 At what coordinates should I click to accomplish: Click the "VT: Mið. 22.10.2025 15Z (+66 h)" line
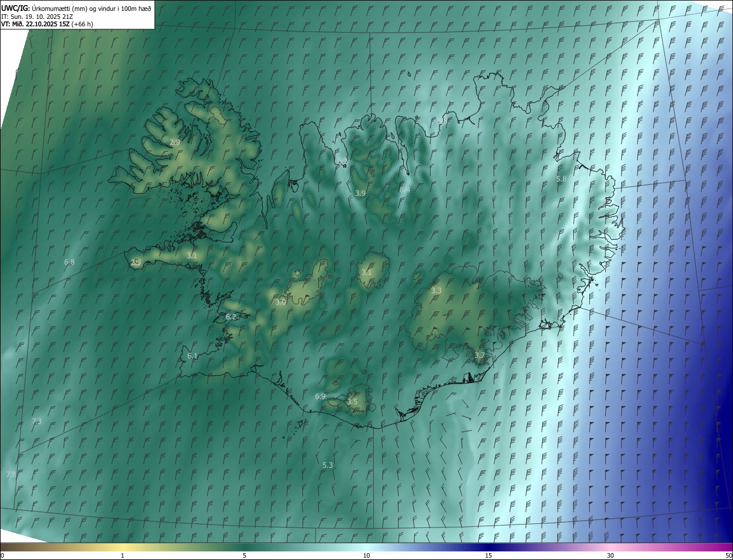(47, 24)
